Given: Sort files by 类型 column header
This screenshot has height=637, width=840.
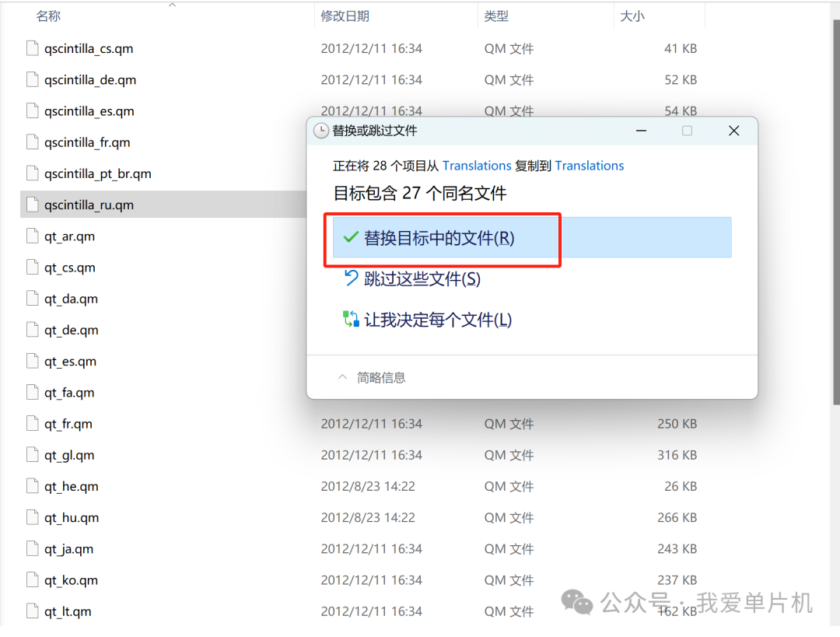Looking at the screenshot, I should [496, 16].
